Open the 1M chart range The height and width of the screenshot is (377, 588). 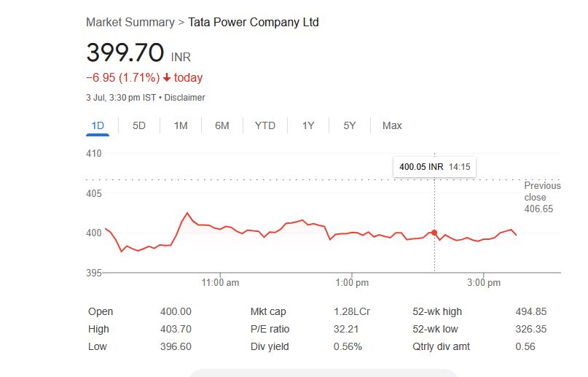pos(181,125)
